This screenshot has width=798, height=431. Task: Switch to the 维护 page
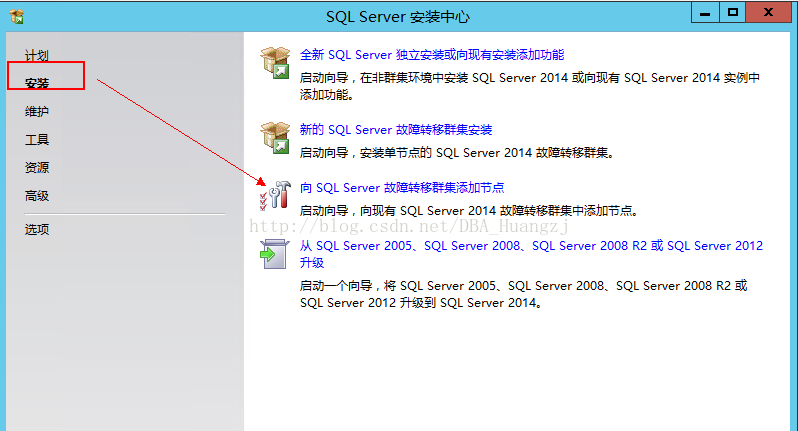coord(37,111)
